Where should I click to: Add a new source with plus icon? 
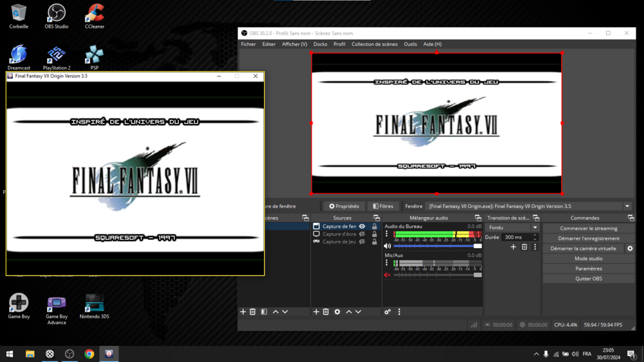316,312
